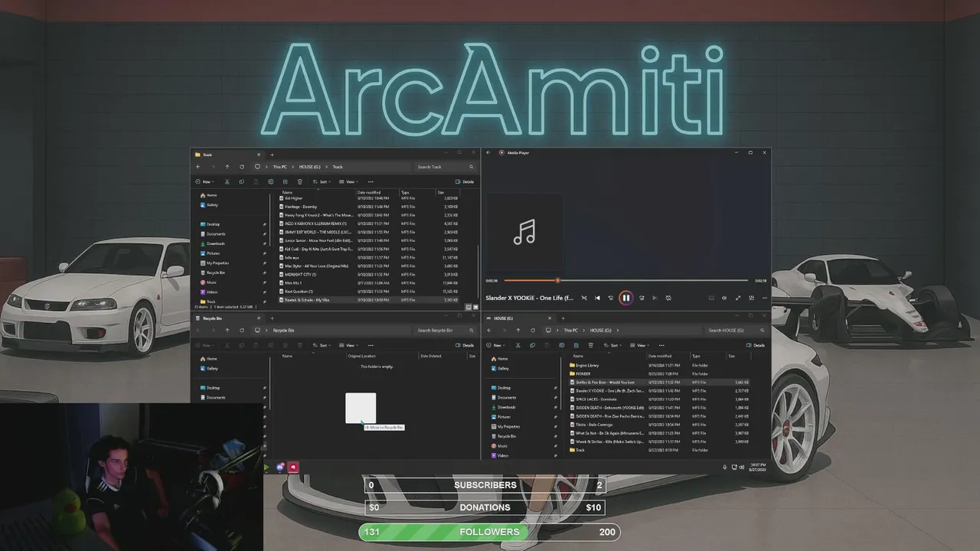Click taskbar clock showing 8/27/2025
Viewport: 980px width, 551px height.
758,467
